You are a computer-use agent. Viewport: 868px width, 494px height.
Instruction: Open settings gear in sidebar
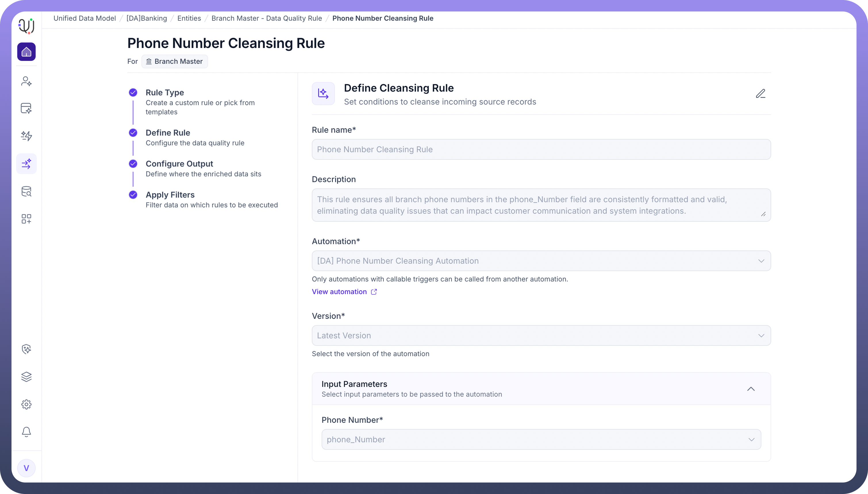26,404
